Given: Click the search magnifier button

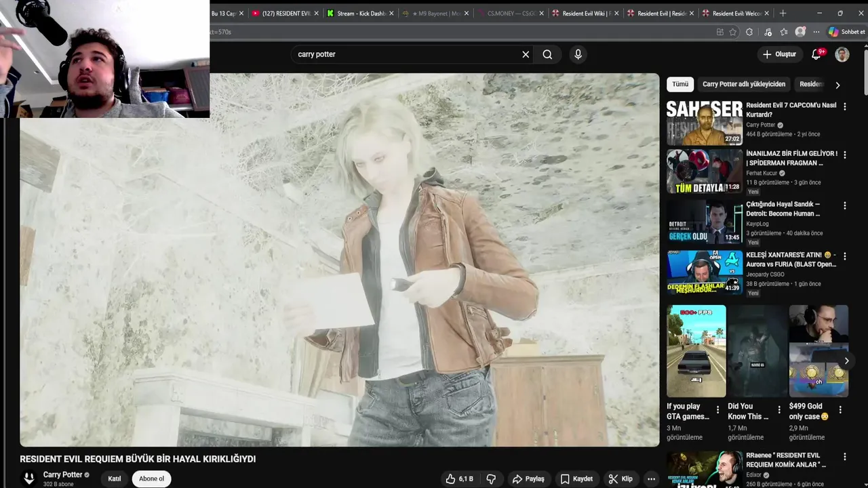Looking at the screenshot, I should pos(547,54).
